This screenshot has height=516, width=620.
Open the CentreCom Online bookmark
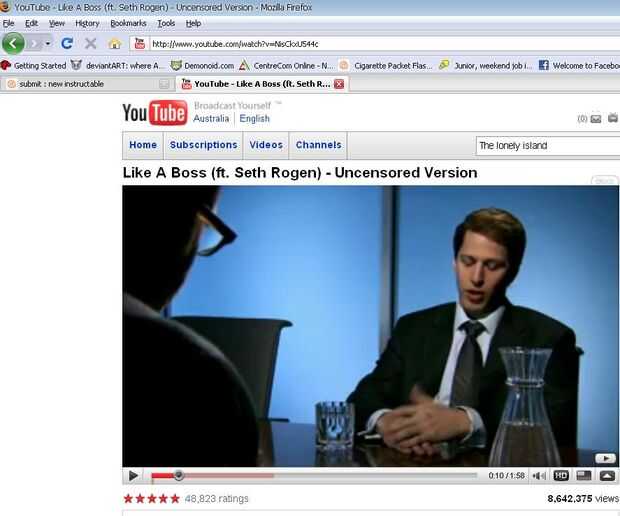(287, 66)
